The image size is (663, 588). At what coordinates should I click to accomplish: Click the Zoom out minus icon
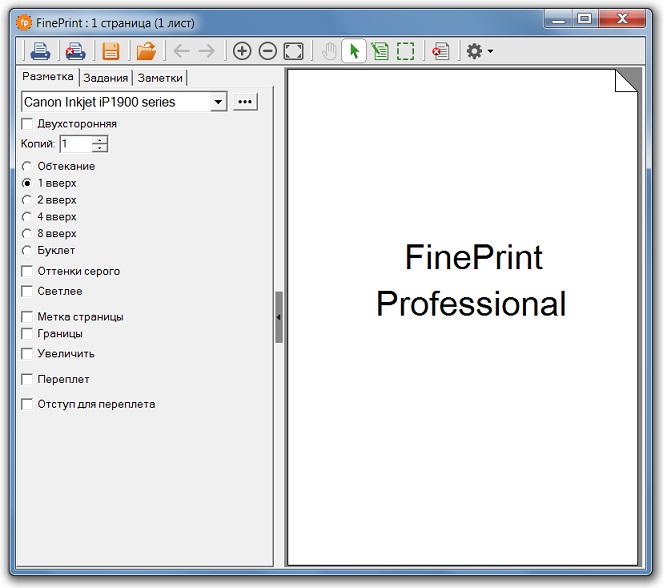[268, 51]
